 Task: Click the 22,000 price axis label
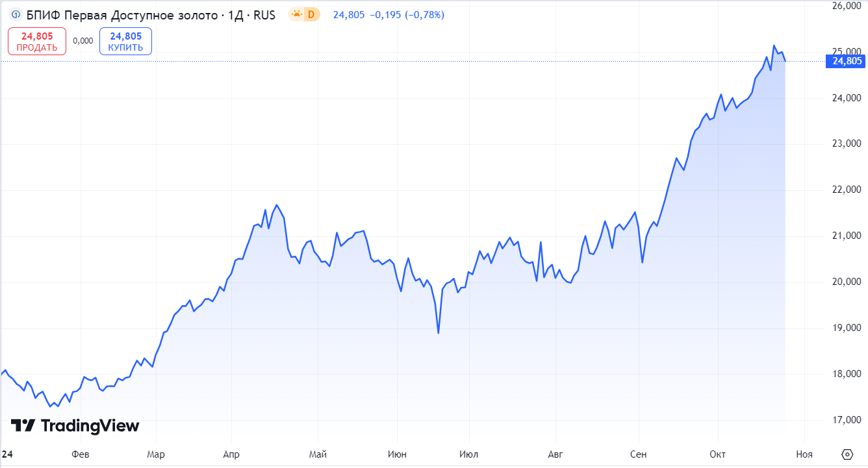tap(845, 190)
